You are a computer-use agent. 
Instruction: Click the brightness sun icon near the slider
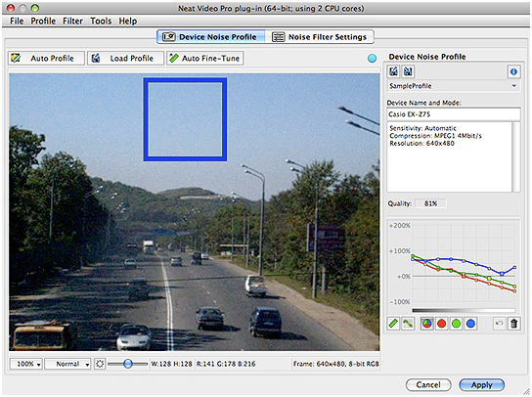100,364
